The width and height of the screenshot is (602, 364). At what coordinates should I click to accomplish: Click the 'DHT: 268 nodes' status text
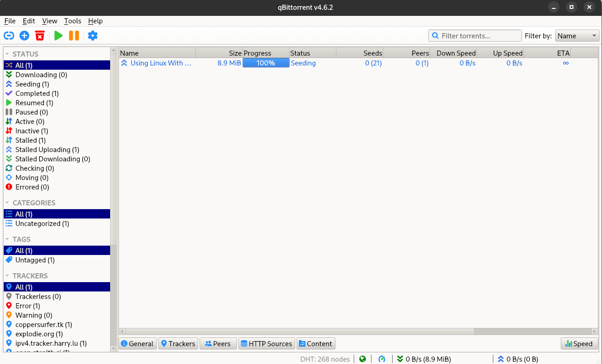coord(325,359)
